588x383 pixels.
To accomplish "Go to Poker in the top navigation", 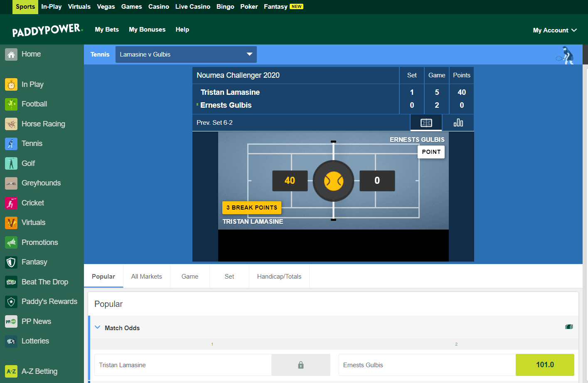I will coord(249,7).
